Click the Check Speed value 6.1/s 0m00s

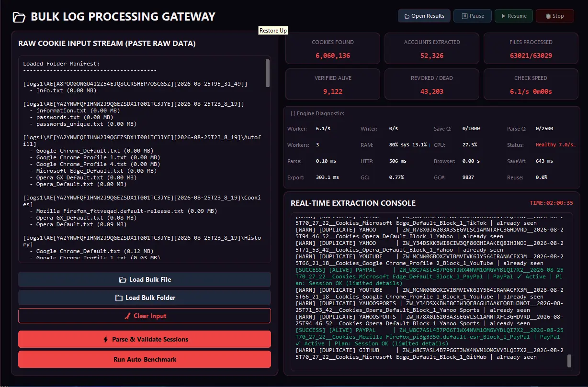(x=531, y=91)
